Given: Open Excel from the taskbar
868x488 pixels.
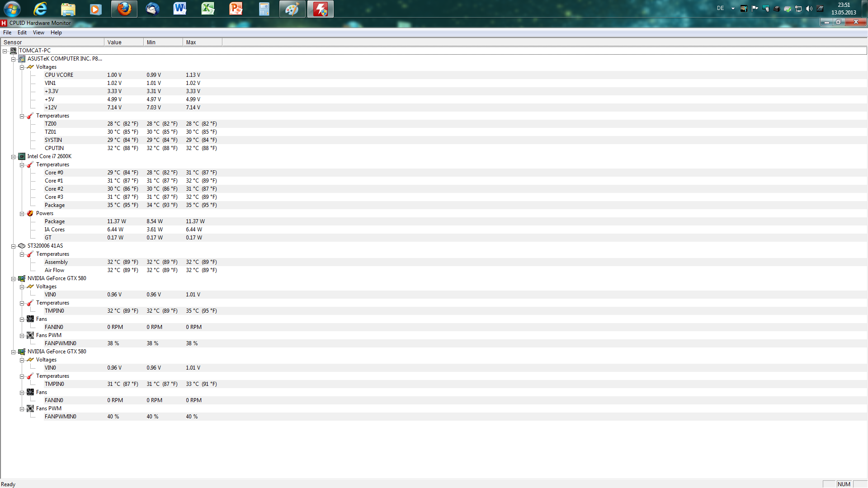Looking at the screenshot, I should click(x=208, y=9).
